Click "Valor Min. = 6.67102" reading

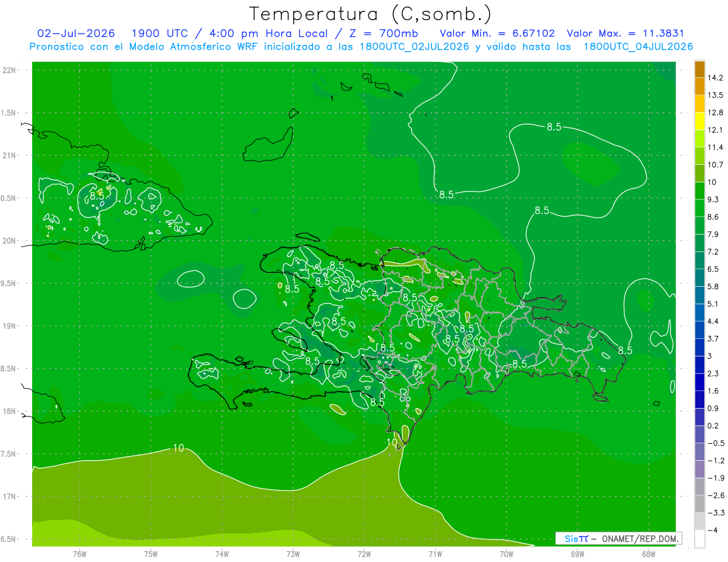point(497,33)
